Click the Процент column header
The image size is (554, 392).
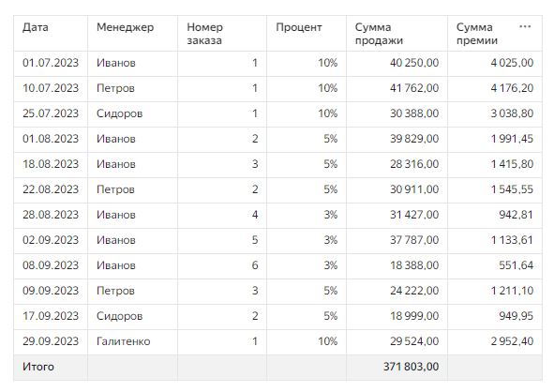298,27
